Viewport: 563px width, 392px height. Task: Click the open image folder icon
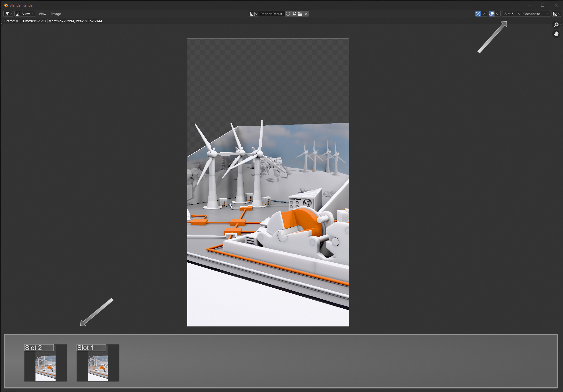tap(300, 14)
